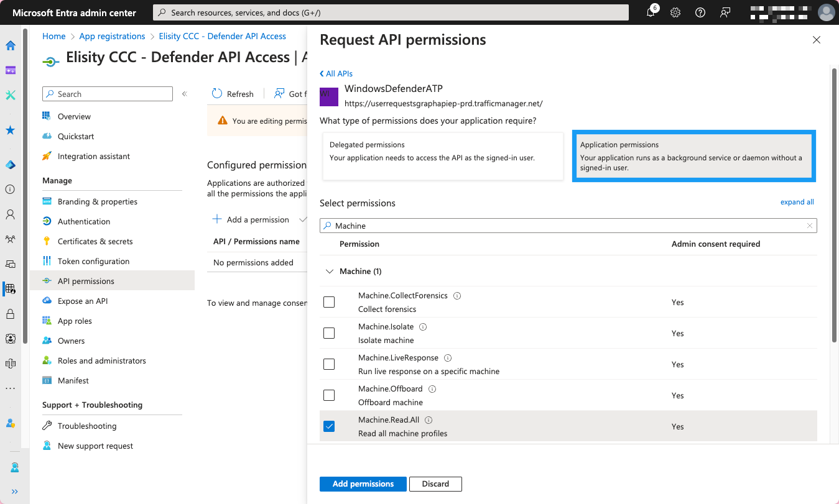This screenshot has height=504, width=839.
Task: Clear the Machine search filter text
Action: pos(809,226)
